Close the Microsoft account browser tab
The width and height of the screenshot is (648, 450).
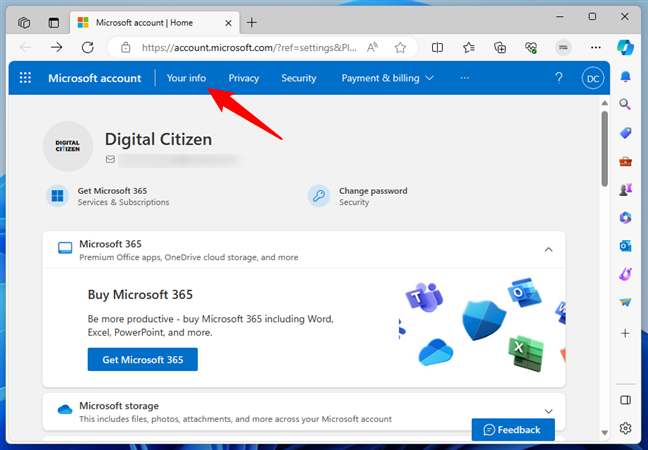228,23
